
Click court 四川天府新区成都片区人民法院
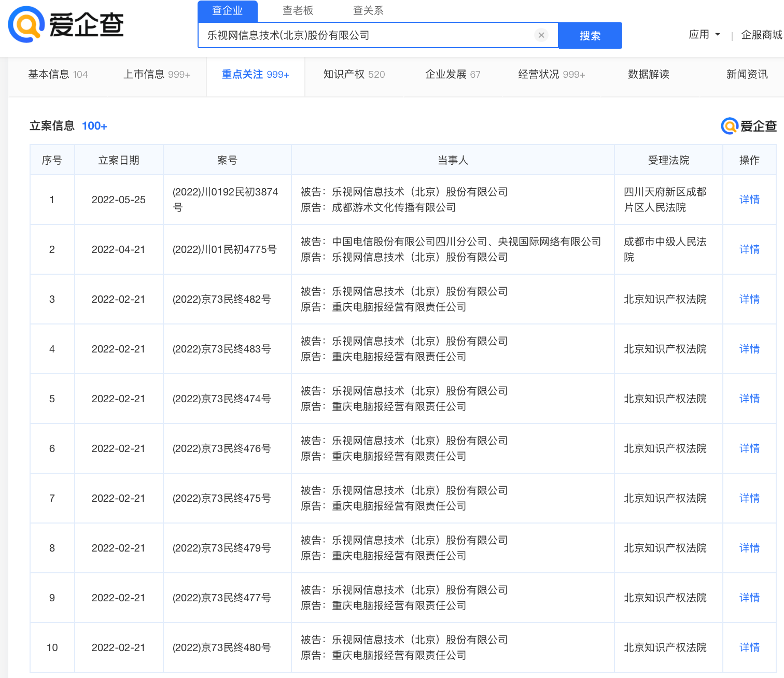pyautogui.click(x=665, y=200)
